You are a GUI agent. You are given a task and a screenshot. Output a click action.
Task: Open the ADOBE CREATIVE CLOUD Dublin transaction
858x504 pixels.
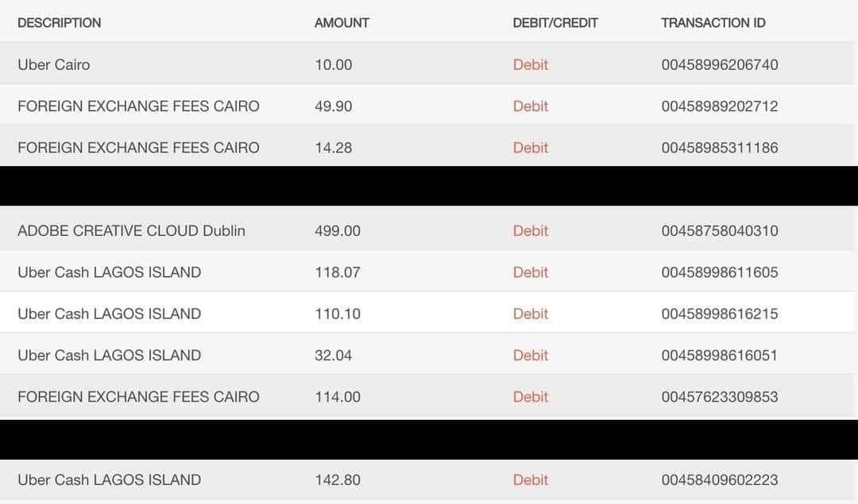(427, 231)
